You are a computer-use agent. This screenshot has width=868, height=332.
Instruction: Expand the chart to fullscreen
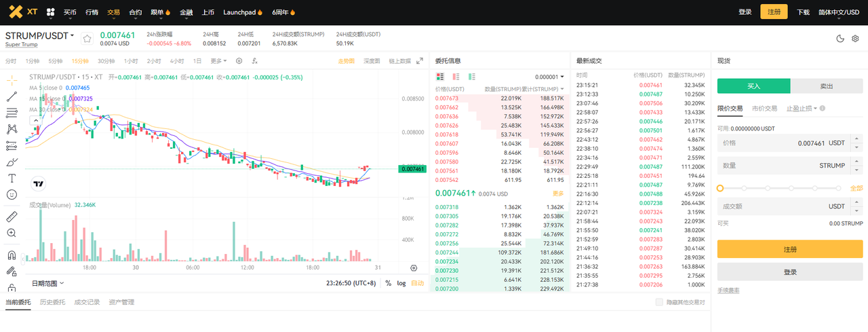click(420, 61)
